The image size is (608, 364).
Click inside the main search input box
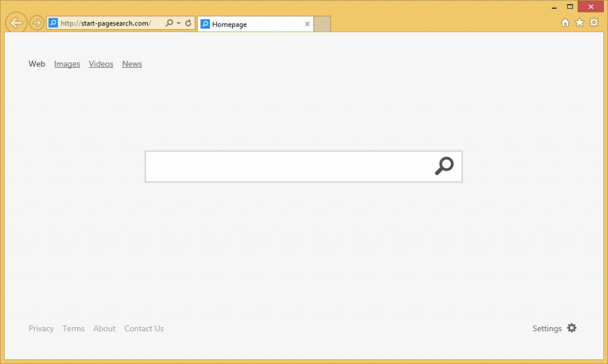click(x=288, y=166)
